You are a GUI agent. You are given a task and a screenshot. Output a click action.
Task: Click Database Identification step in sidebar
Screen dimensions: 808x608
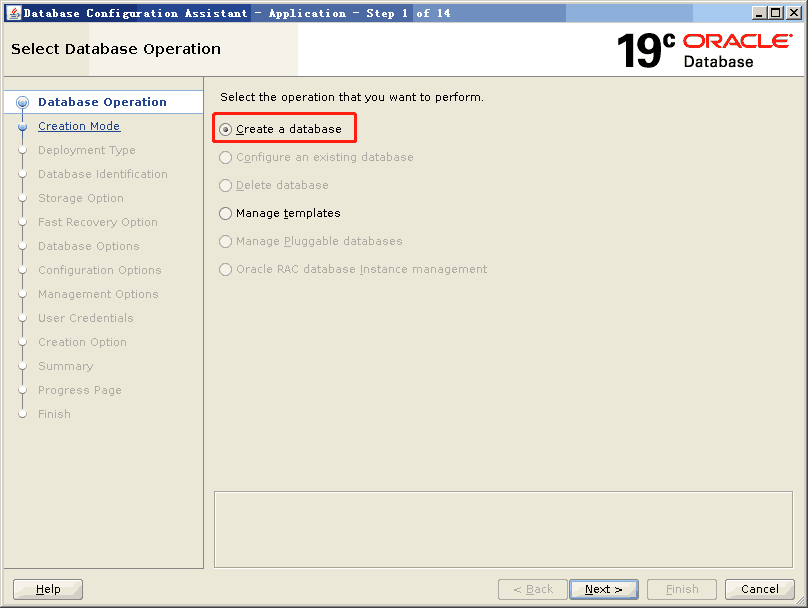point(103,174)
